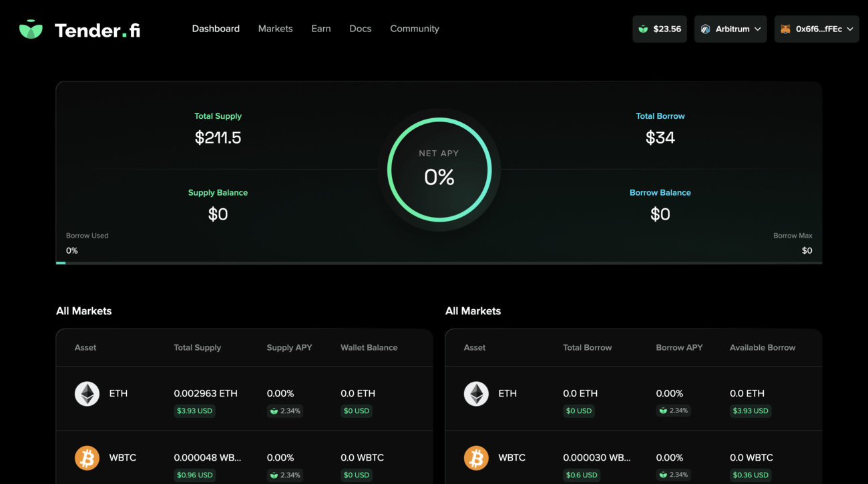
Task: Click the Total Borrow column header
Action: click(x=587, y=348)
